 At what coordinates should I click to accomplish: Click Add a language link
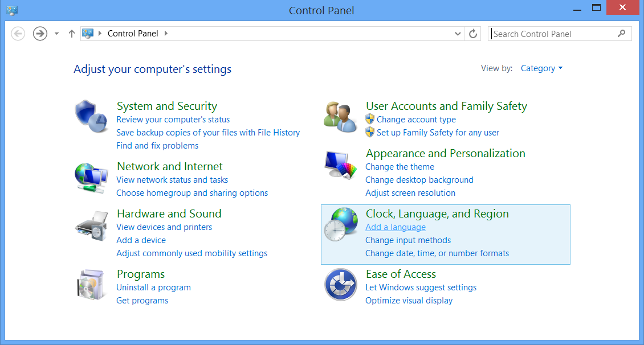[396, 227]
